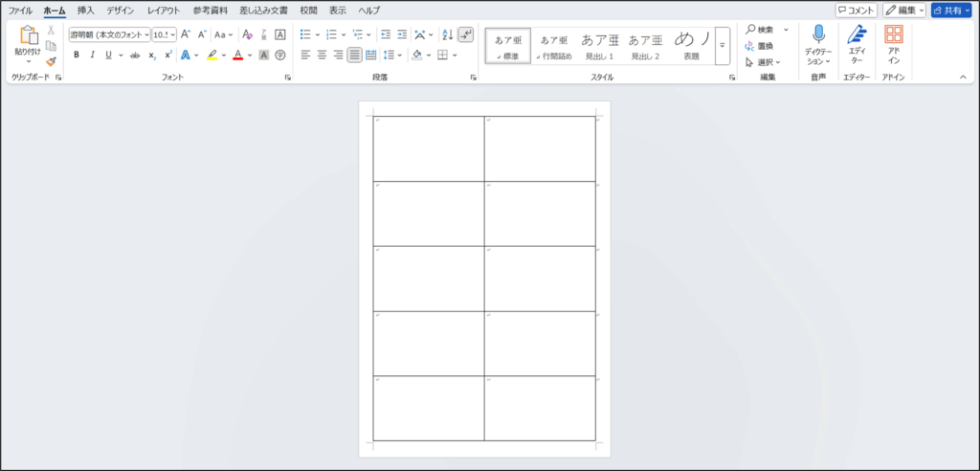Apply the 見出し 1 style
This screenshot has width=980, height=471.
[600, 46]
